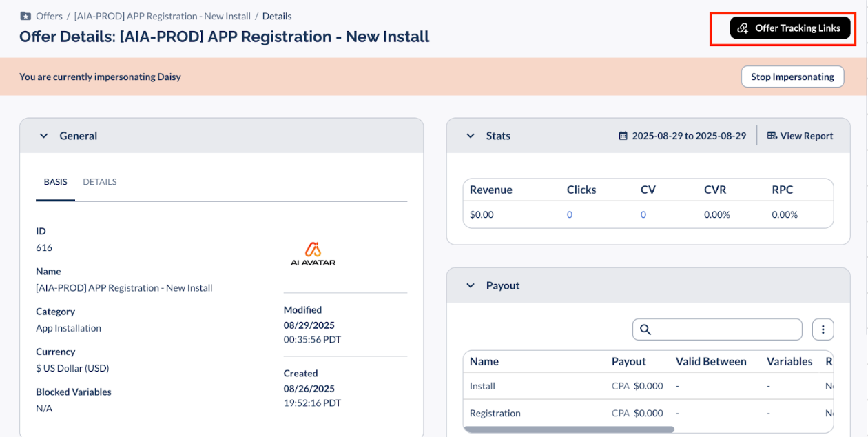The image size is (868, 437).
Task: Collapse the Payout panel
Action: [471, 285]
